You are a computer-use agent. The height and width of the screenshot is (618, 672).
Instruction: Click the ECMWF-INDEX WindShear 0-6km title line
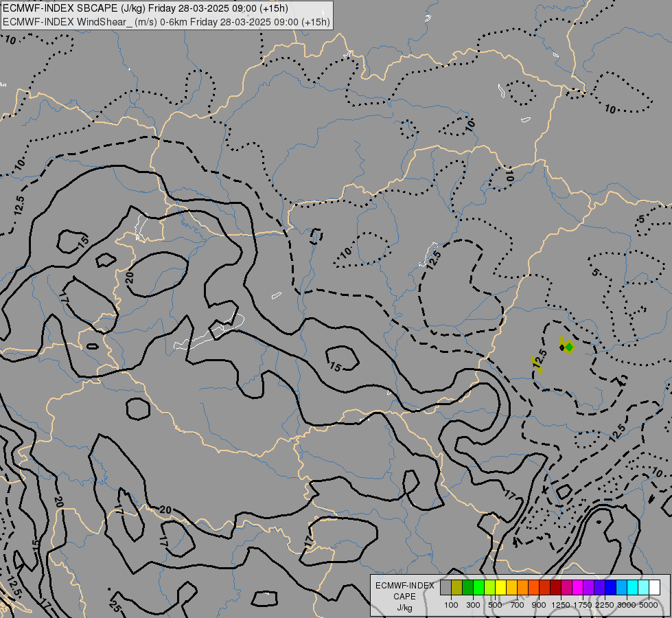tap(166, 22)
